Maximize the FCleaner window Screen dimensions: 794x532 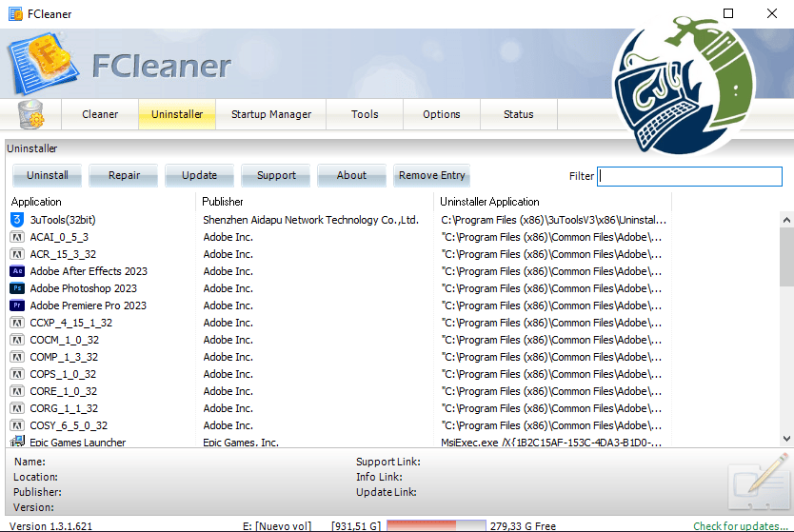728,13
